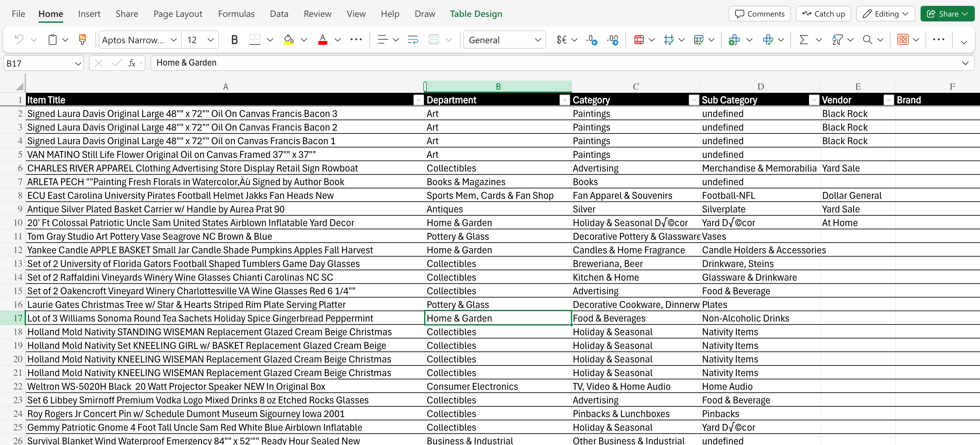
Task: Open Sort & Filter icon
Action: (837, 40)
